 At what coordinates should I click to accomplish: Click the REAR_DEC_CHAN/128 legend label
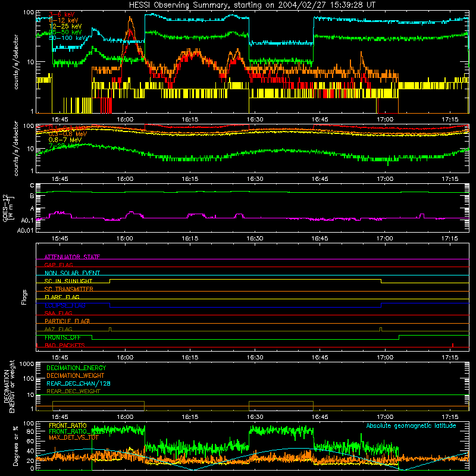click(79, 383)
